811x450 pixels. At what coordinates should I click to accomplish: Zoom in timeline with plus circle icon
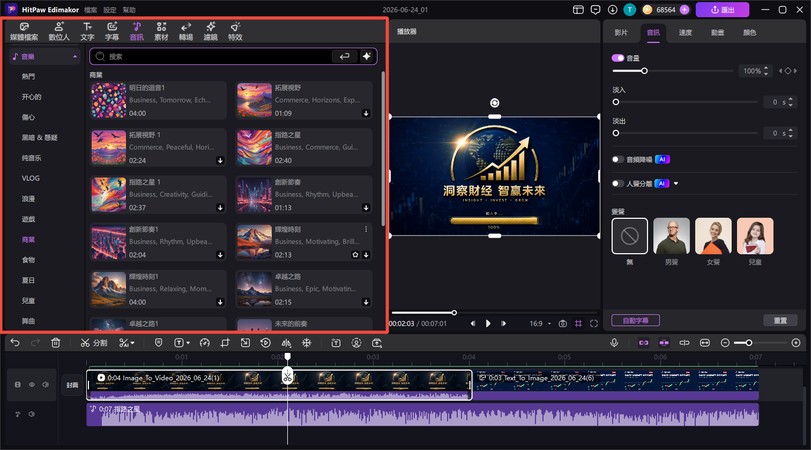click(796, 343)
